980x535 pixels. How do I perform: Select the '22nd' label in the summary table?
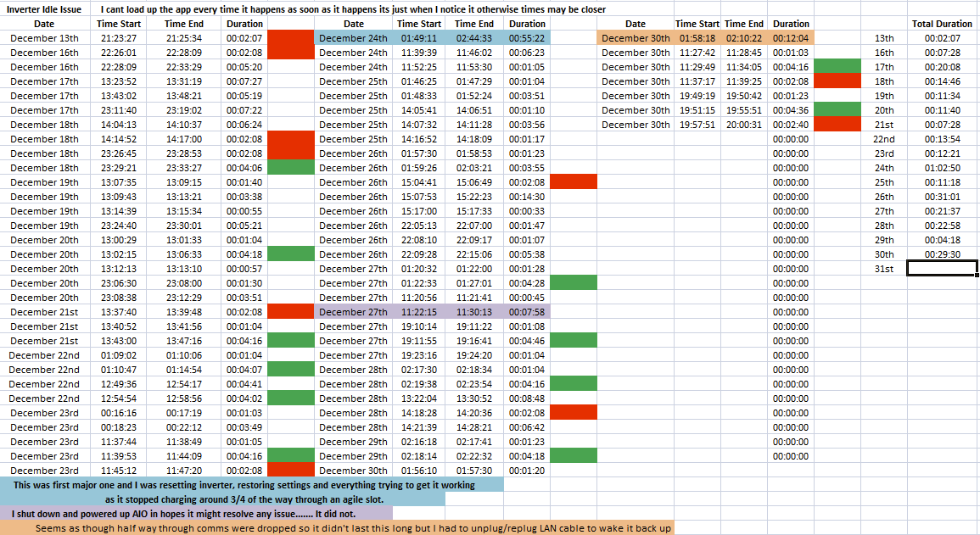(884, 138)
